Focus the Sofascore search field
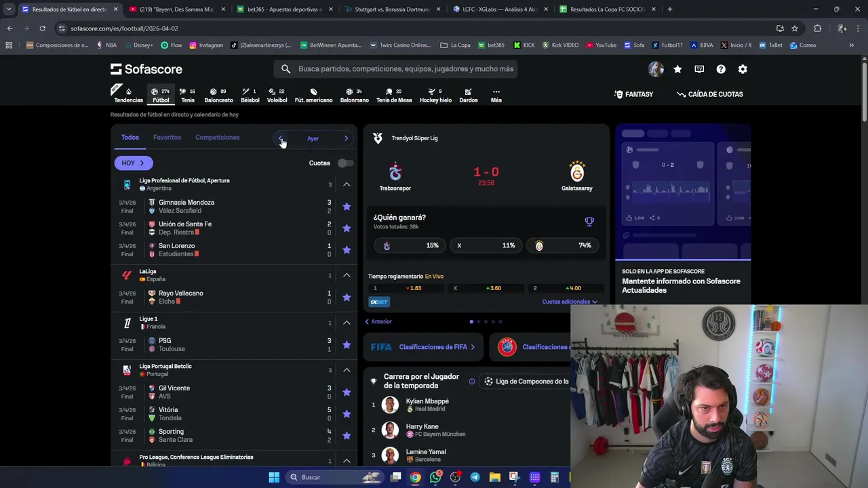The image size is (868, 488). pyautogui.click(x=396, y=69)
